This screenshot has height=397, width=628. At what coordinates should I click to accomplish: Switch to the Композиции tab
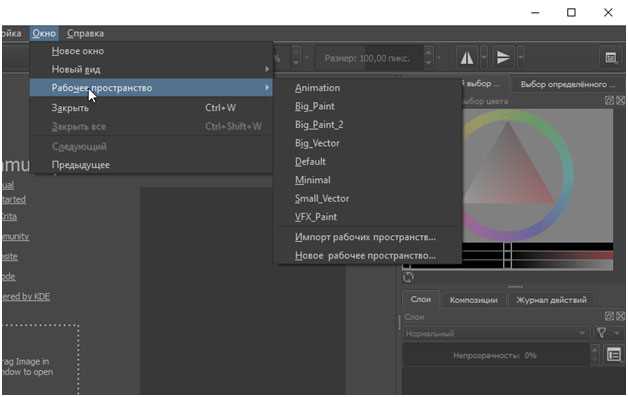[473, 300]
